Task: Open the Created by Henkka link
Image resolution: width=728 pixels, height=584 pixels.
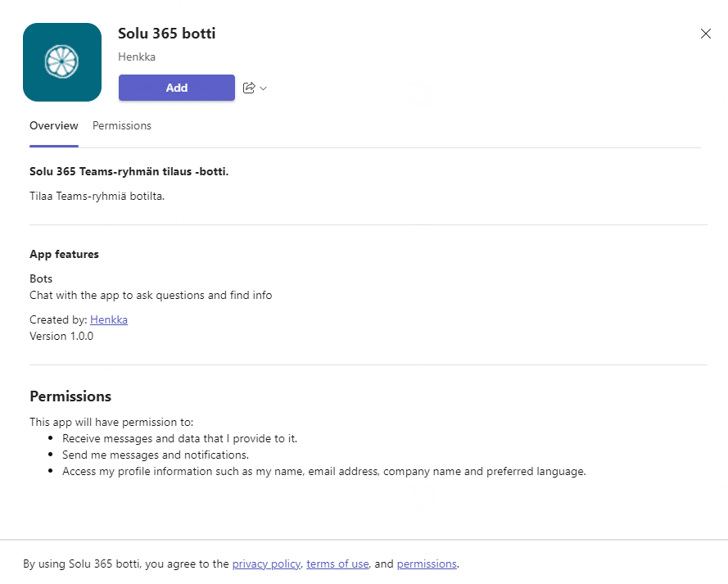Action: pos(108,319)
